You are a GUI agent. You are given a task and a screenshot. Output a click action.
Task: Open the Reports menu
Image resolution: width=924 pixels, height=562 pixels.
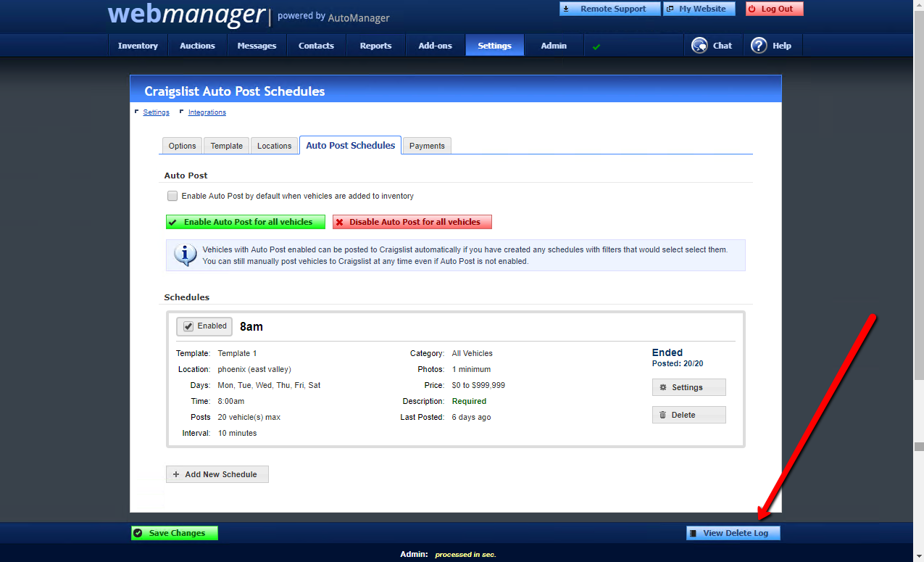(x=375, y=46)
